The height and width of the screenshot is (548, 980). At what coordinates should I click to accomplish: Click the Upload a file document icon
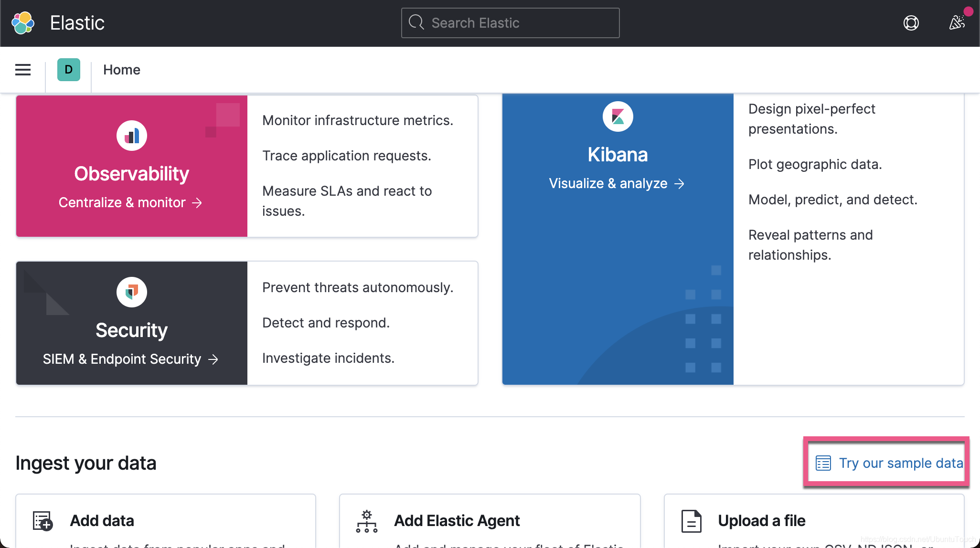coord(691,521)
